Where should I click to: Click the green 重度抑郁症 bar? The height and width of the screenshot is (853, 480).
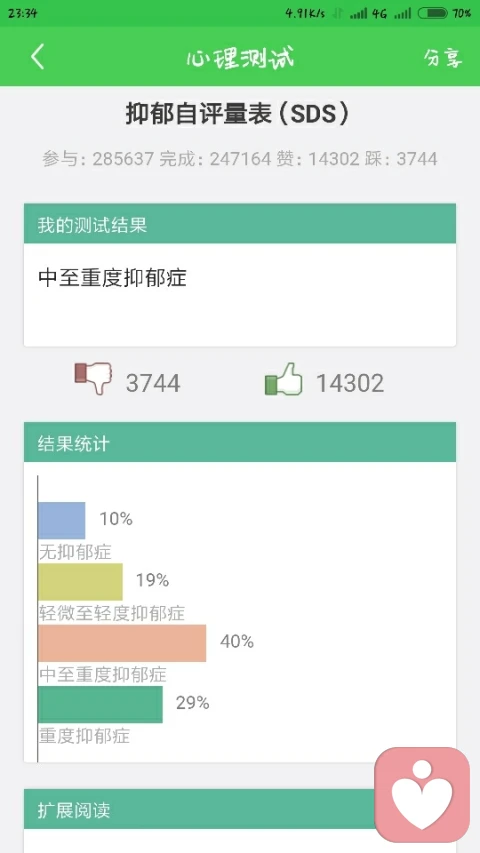100,704
